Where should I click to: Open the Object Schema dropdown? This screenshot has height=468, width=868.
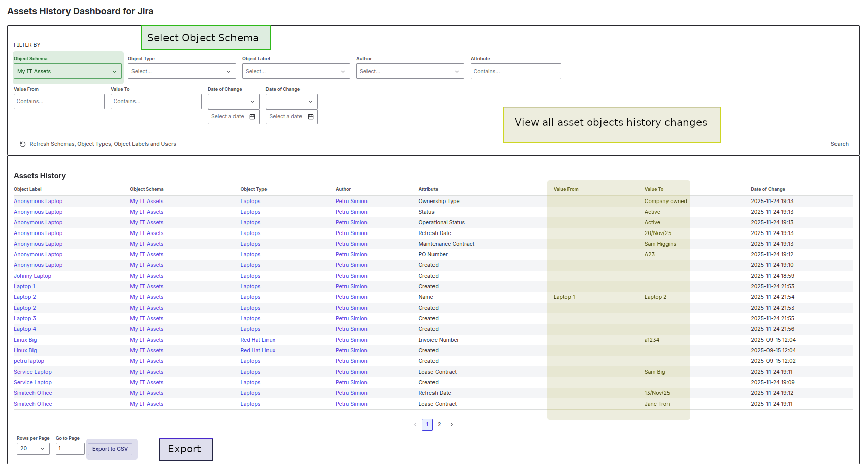point(68,72)
